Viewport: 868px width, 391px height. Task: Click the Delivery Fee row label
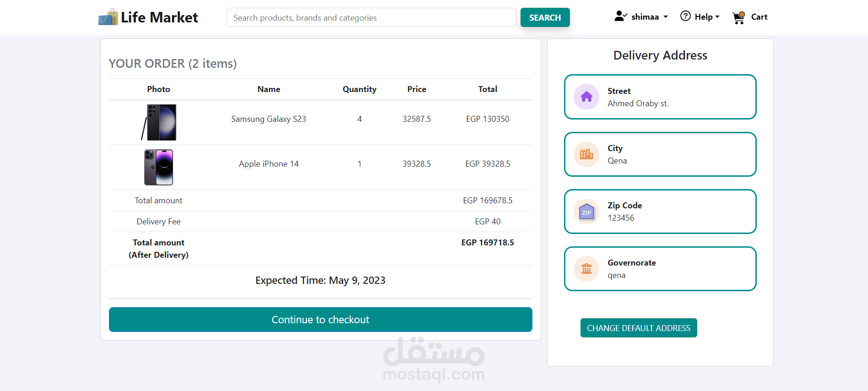point(158,222)
